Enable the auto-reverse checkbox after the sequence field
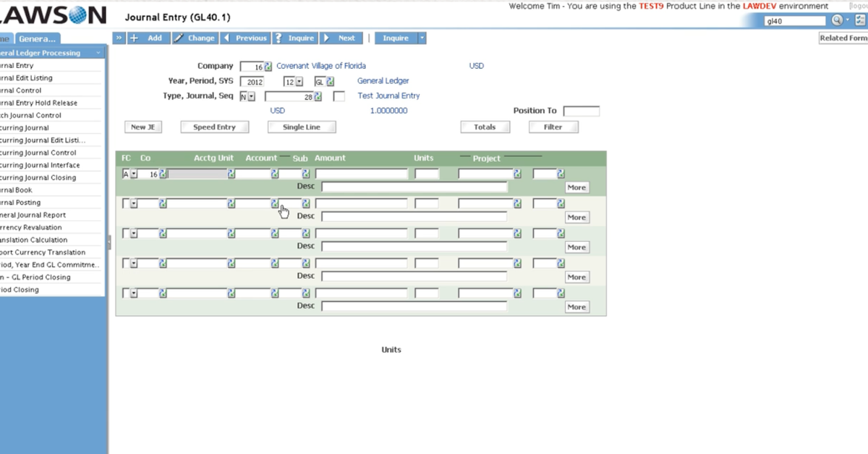Screen dimensions: 868x454 click(339, 96)
